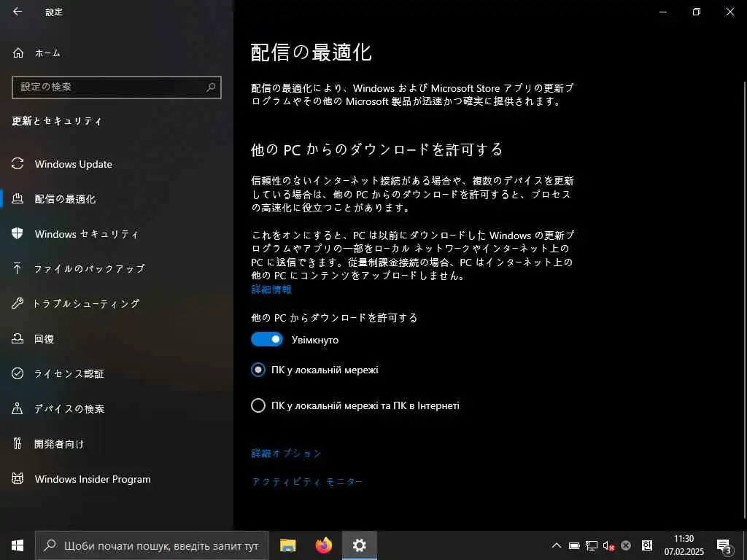
Task: Click the 回復 recovery icon
Action: (18, 338)
